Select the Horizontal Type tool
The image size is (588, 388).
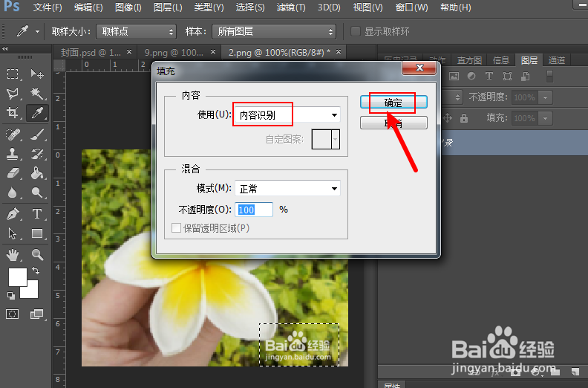[x=37, y=214]
